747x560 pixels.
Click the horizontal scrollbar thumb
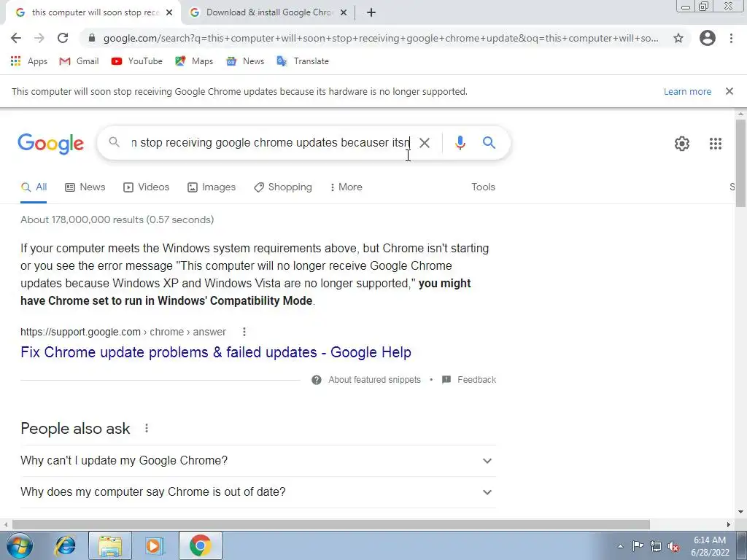(x=331, y=524)
